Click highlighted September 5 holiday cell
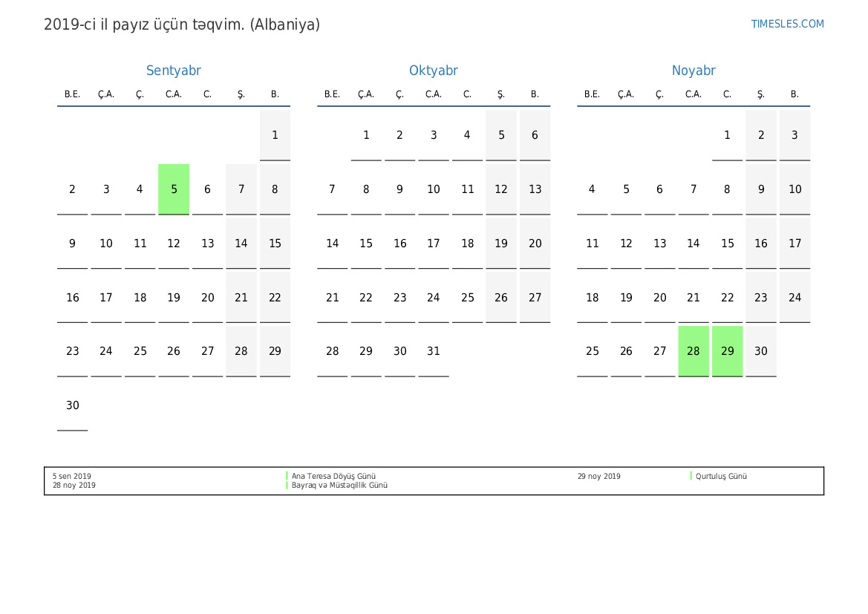The width and height of the screenshot is (868, 614). (x=174, y=189)
